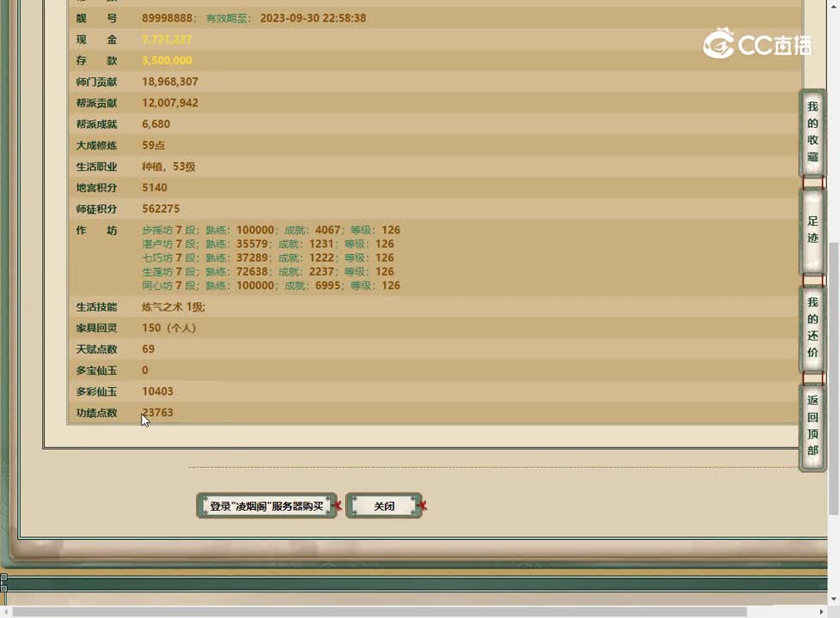Click the CC直播 logo watermark
The height and width of the screenshot is (618, 840).
(x=757, y=44)
